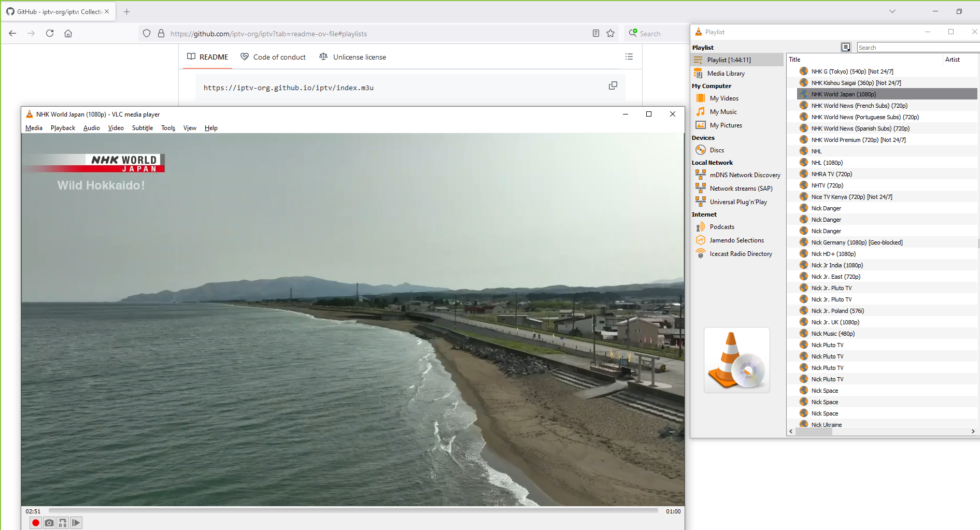Viewport: 980px width, 530px height.
Task: Select Nice TV Kenya (720p) entry
Action: pos(887,197)
